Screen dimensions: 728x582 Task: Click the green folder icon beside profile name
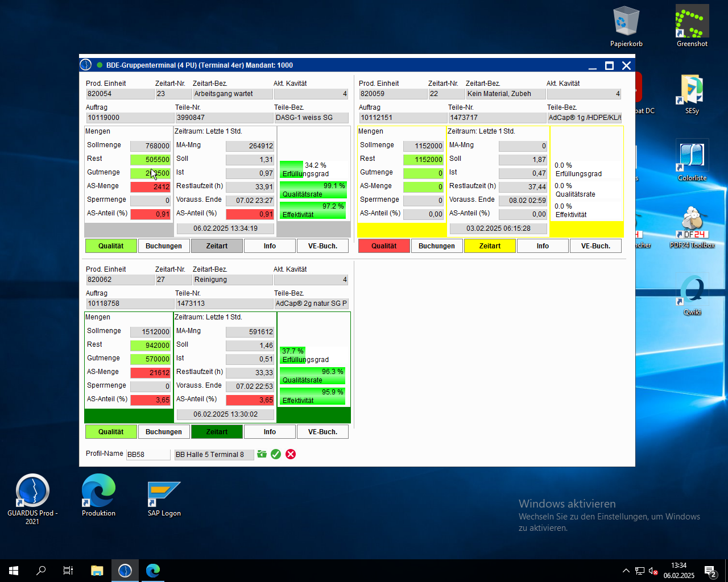click(x=262, y=454)
